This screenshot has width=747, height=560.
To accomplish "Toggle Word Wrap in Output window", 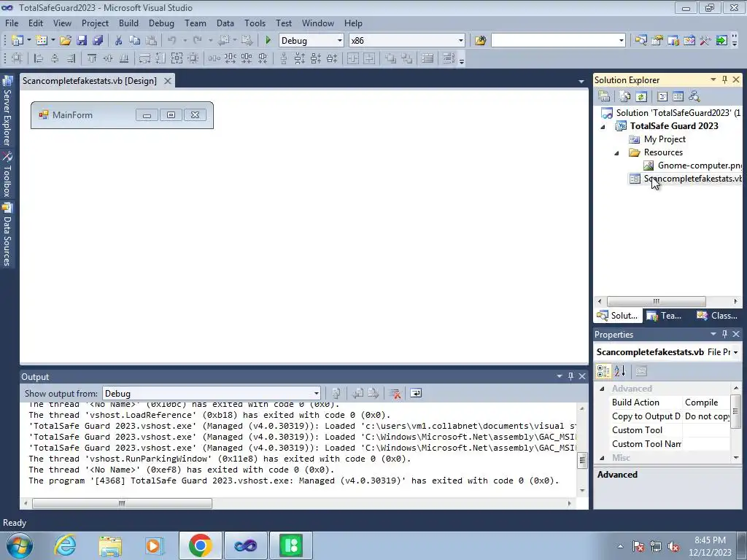I will (416, 393).
